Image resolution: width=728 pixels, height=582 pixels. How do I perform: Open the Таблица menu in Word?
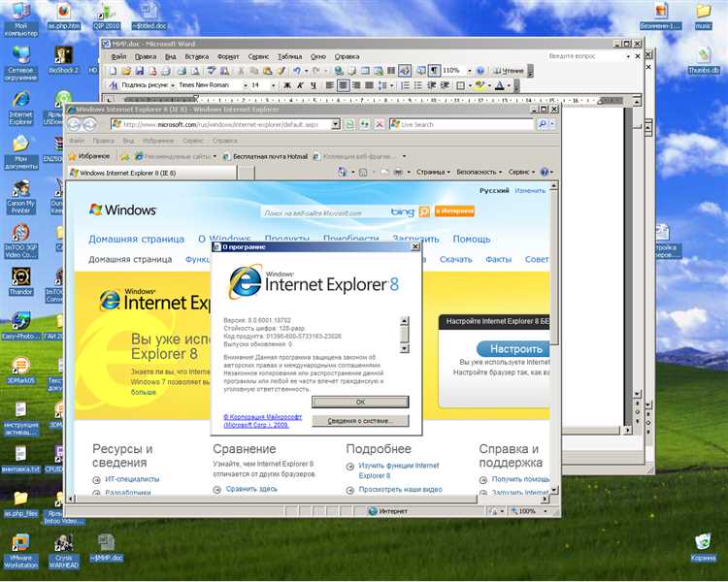tap(289, 56)
